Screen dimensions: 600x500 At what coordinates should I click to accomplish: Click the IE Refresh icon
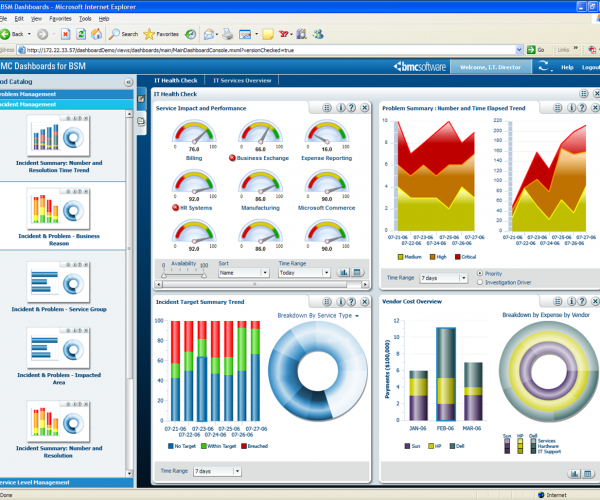(81, 34)
